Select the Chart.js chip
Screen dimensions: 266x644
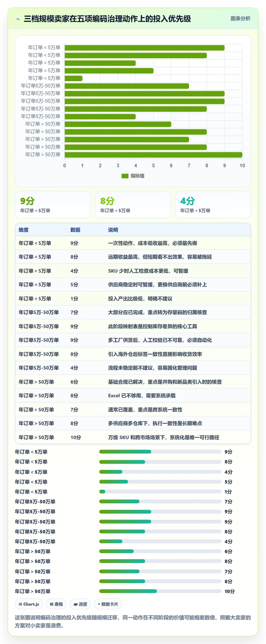coord(29,604)
